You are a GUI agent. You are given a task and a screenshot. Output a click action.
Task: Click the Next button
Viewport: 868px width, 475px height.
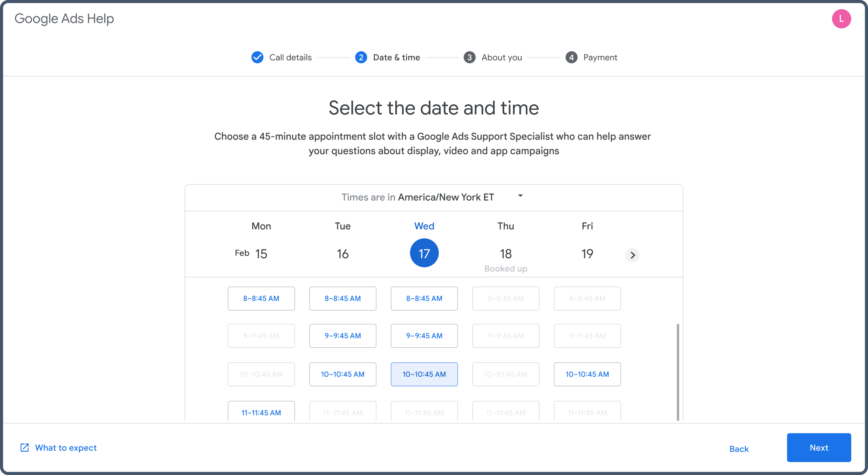coord(818,447)
